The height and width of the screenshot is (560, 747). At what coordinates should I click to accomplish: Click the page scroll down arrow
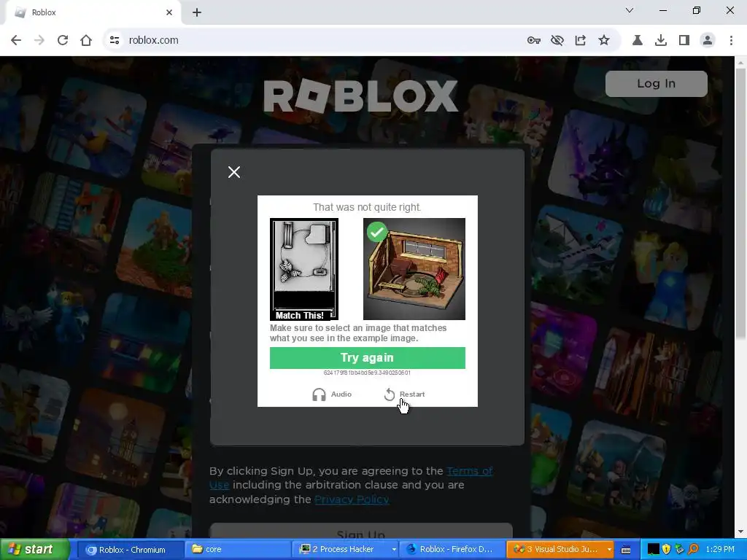[x=741, y=532]
